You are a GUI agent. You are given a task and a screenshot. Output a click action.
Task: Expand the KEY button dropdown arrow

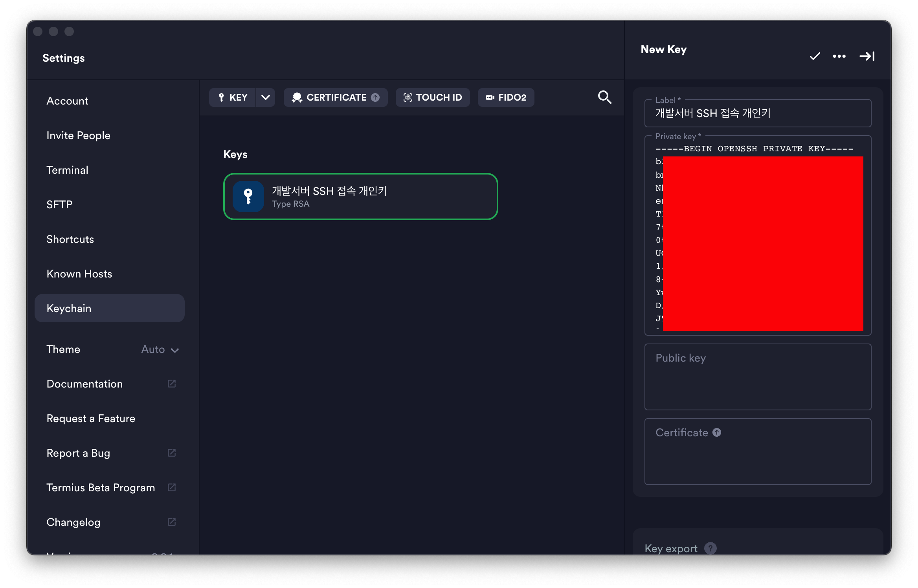(x=266, y=97)
